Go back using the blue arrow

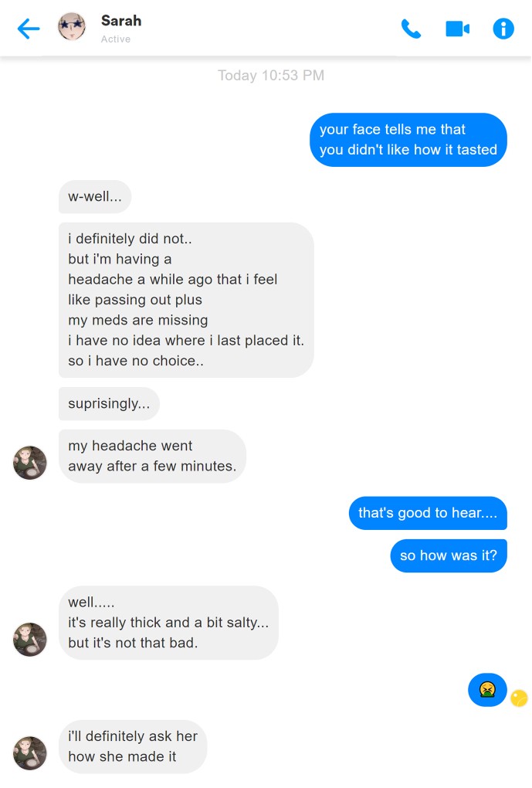coord(28,29)
